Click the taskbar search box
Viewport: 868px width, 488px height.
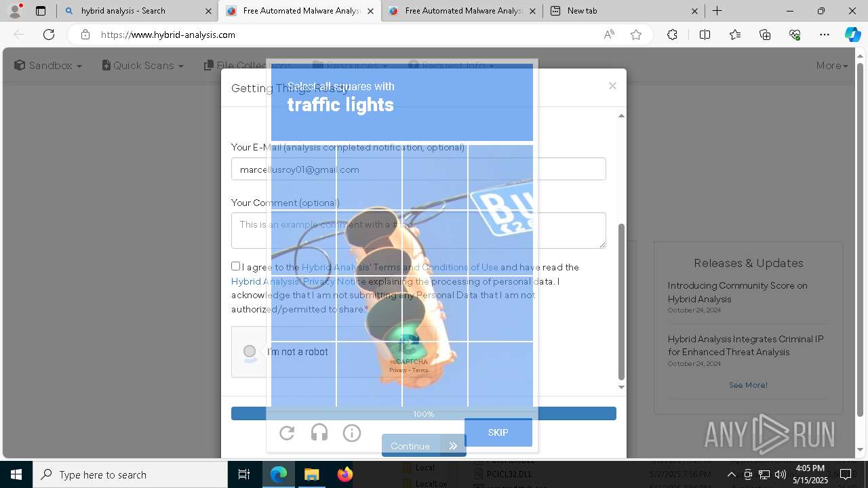(x=130, y=474)
